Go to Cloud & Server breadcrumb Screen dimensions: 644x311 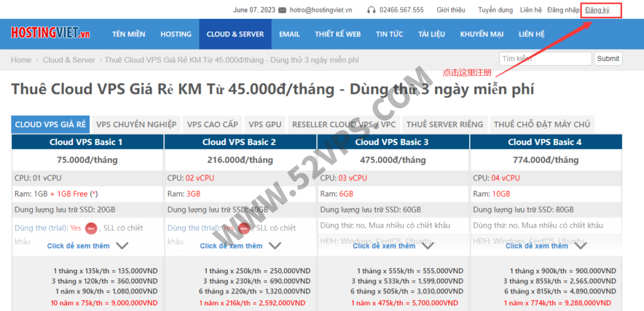coord(69,60)
